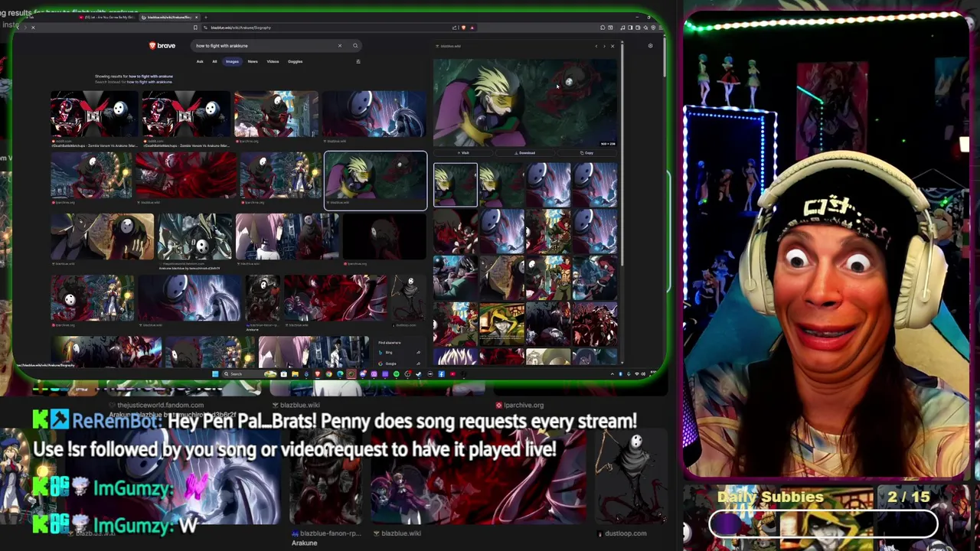This screenshot has height=551, width=980.
Task: Open Spotify icon on the taskbar
Action: pyautogui.click(x=397, y=374)
